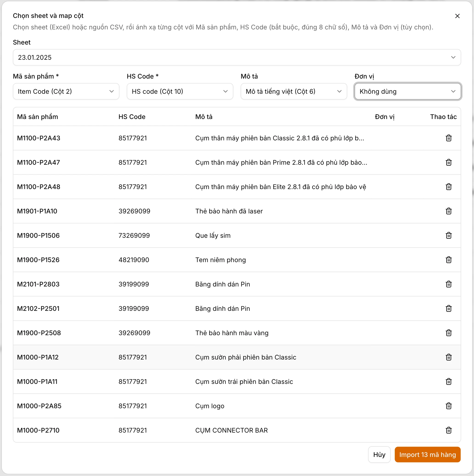This screenshot has width=474, height=476.
Task: Click the Đơn vị table column header
Action: [384, 117]
